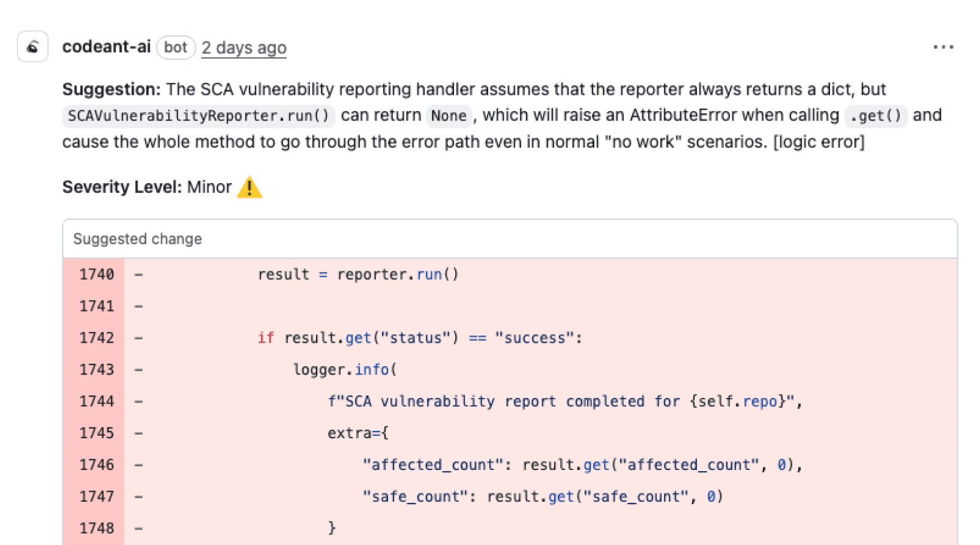Select line number 1748 in the diff
The height and width of the screenshot is (545, 980).
tap(97, 528)
